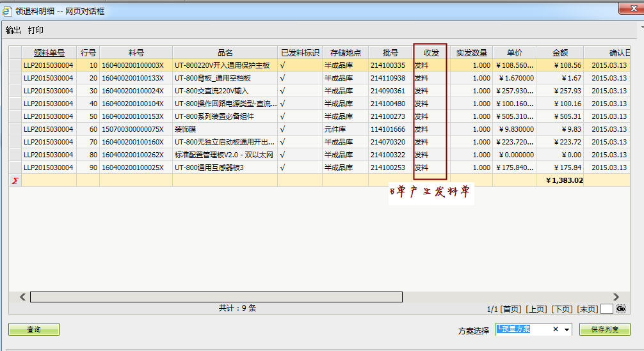Click the horizontal scrollbar right arrow
Screen dimensions: 644x351
click(x=616, y=297)
